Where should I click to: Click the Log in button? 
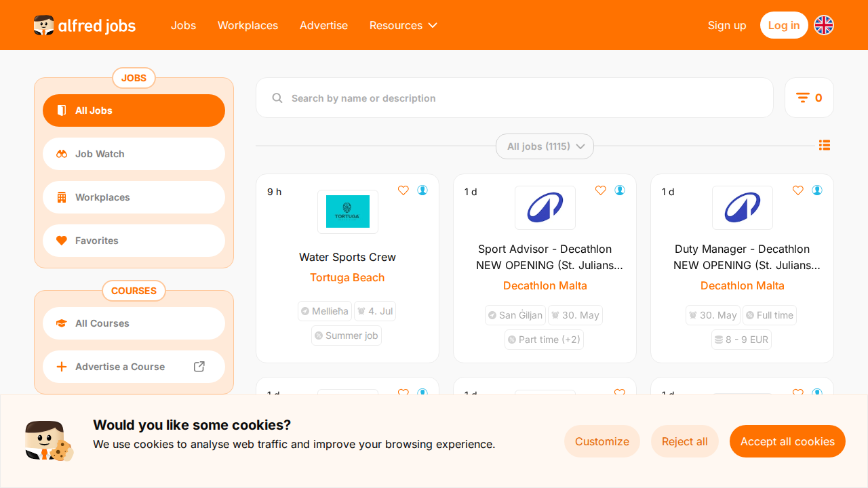784,25
